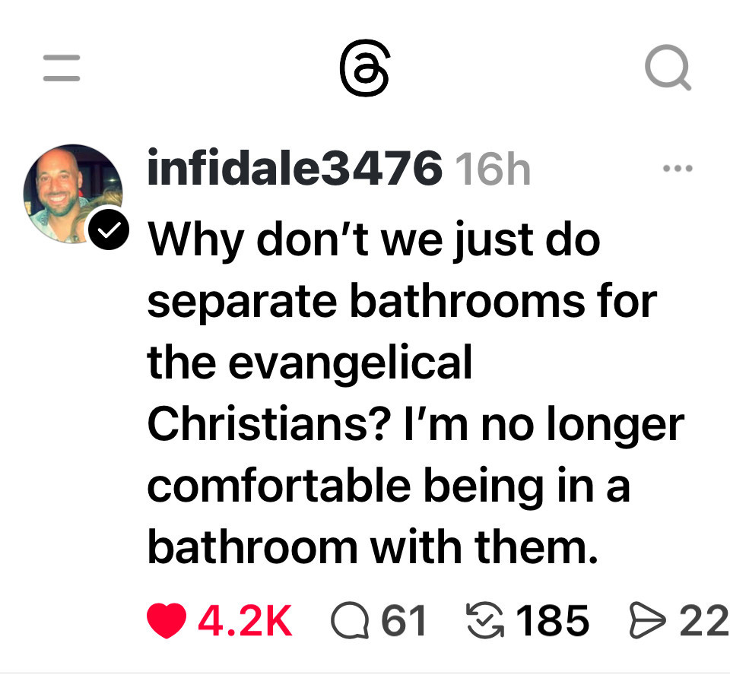Open the infidale3476 username link

[294, 168]
